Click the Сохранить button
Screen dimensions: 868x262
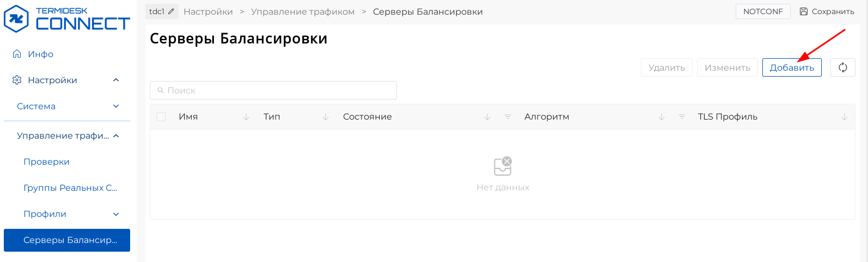click(x=827, y=11)
